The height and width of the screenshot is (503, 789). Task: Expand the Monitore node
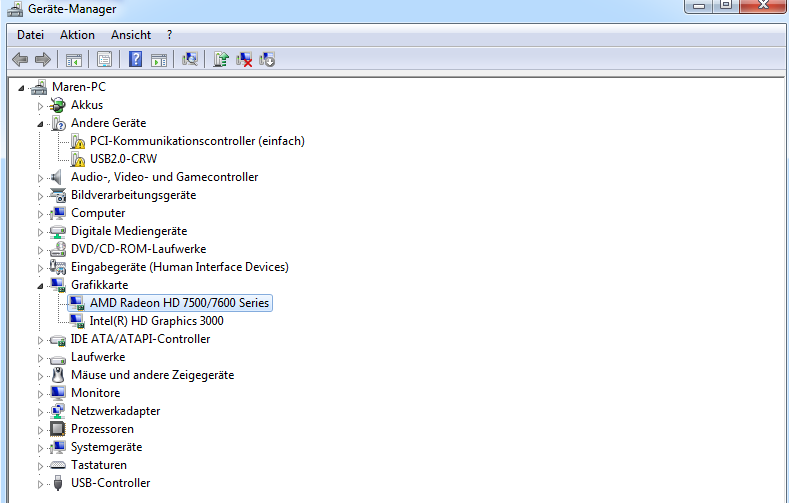(x=40, y=394)
